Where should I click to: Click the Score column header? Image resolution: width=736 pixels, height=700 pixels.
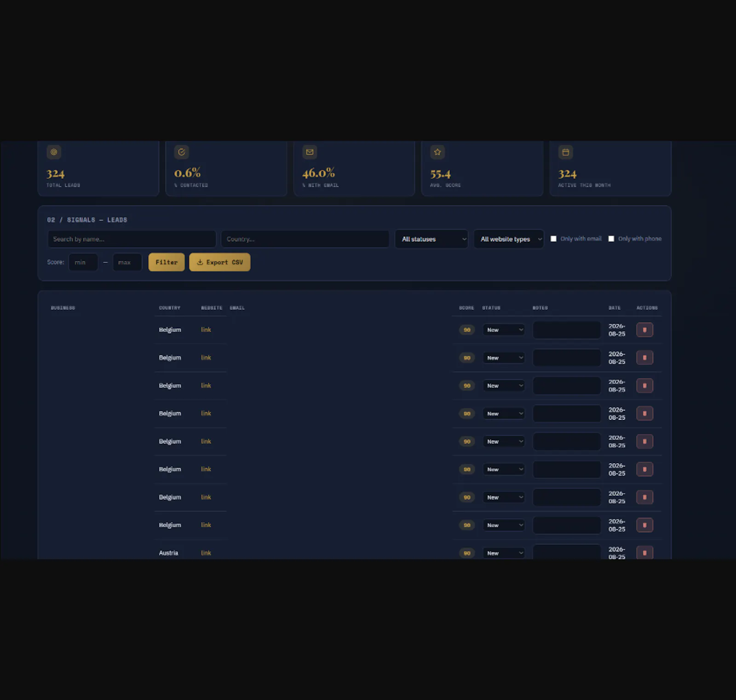coord(466,308)
